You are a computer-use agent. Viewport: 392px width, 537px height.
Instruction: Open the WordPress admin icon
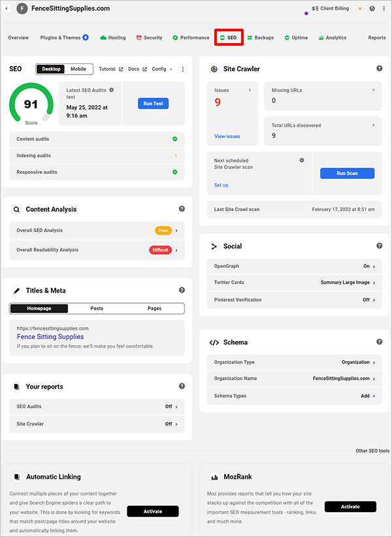tap(372, 9)
